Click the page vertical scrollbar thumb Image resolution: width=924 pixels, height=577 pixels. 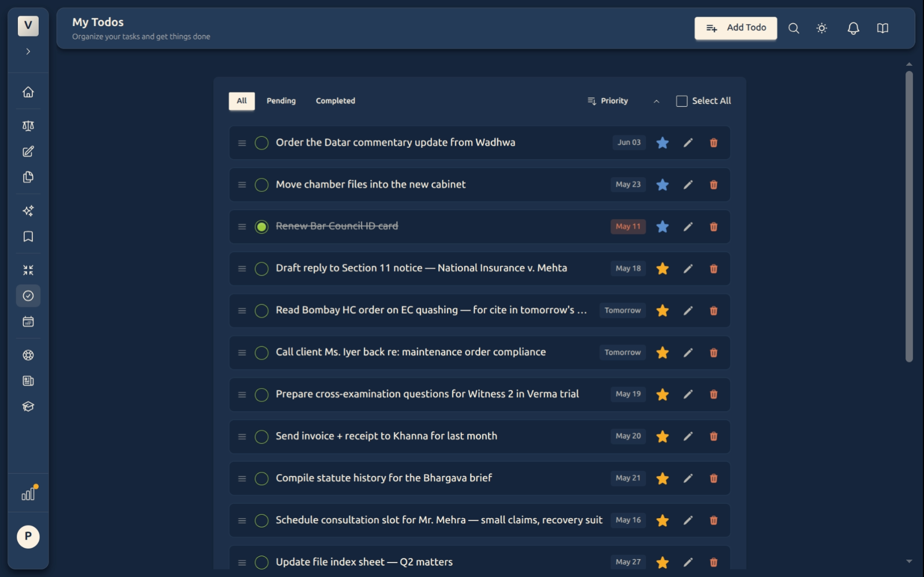pos(908,217)
